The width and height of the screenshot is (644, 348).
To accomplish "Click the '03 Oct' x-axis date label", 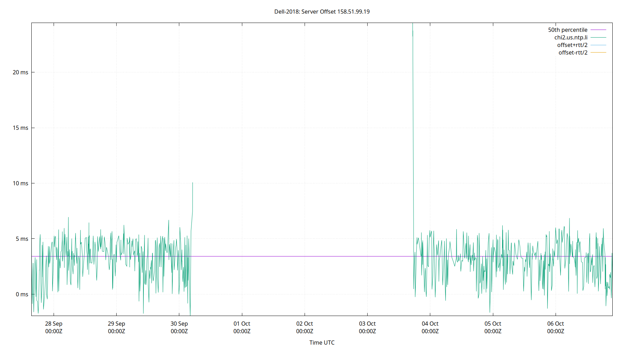I will 367,324.
